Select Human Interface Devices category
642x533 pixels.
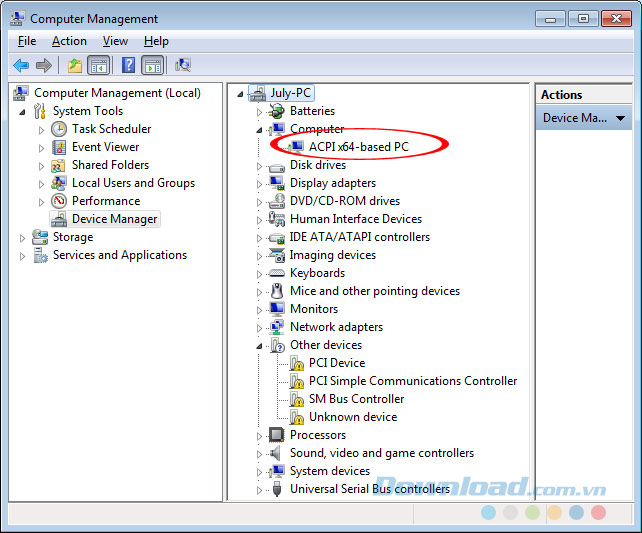[356, 219]
